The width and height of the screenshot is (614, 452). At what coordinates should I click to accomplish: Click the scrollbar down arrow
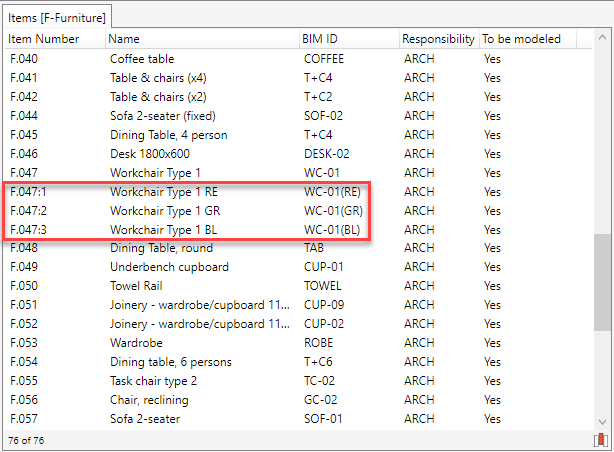[x=603, y=421]
